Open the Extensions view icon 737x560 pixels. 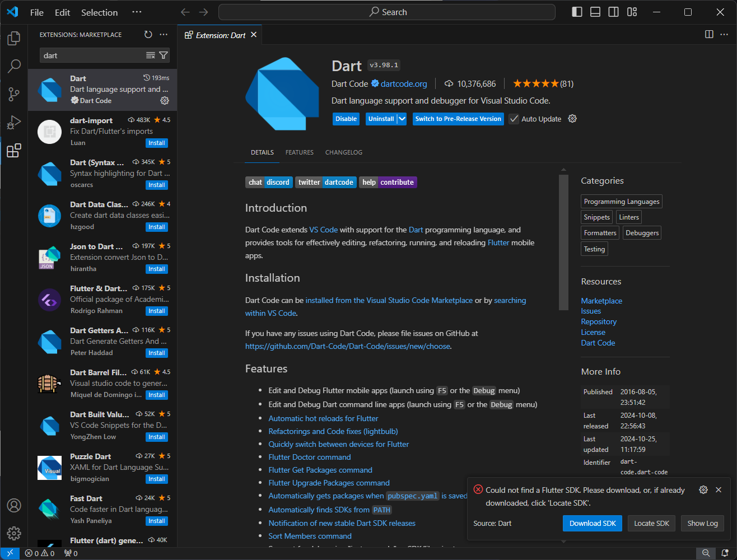click(14, 151)
